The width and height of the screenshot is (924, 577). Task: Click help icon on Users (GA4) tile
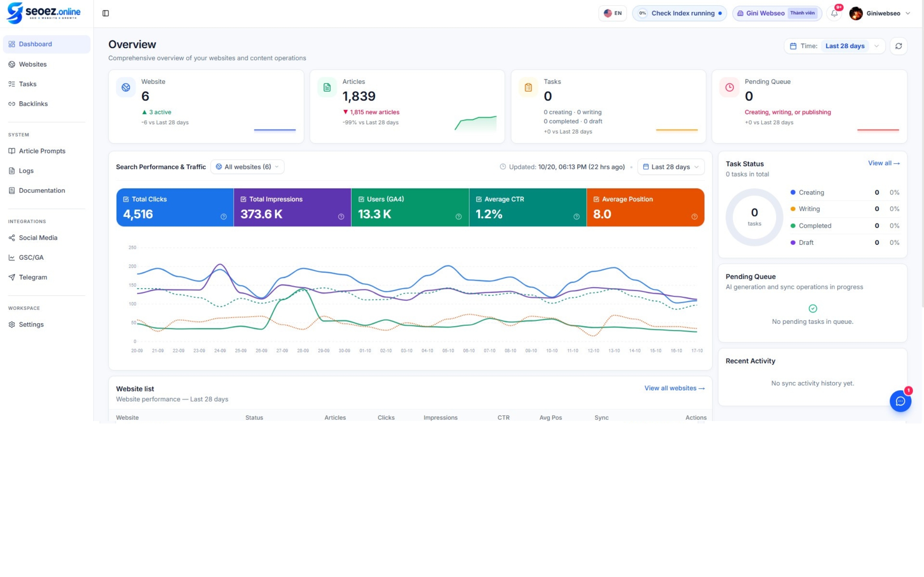click(458, 217)
